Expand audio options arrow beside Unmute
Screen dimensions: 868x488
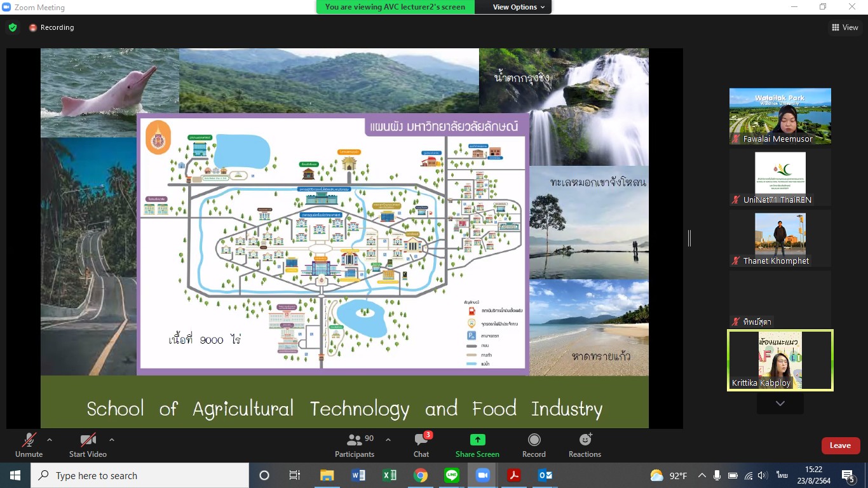50,440
